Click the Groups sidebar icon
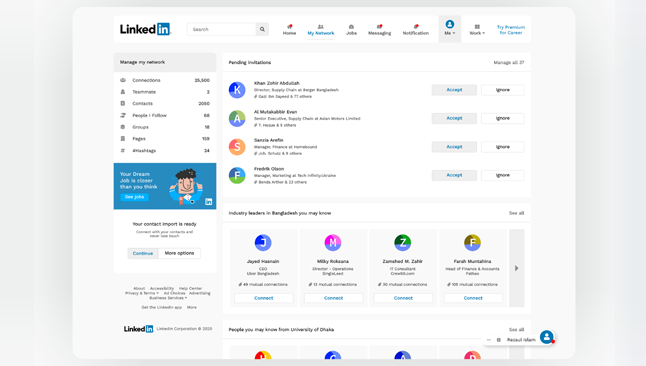This screenshot has width=646, height=366. coord(123,127)
